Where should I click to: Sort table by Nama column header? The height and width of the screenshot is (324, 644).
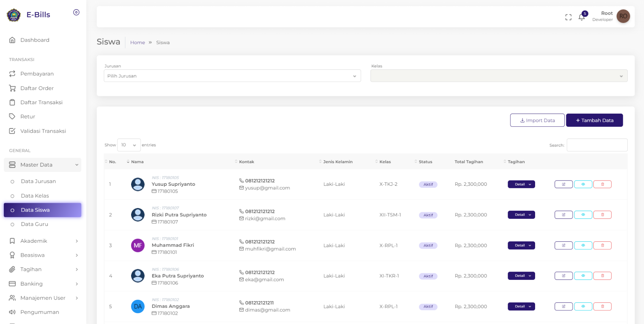pos(137,162)
